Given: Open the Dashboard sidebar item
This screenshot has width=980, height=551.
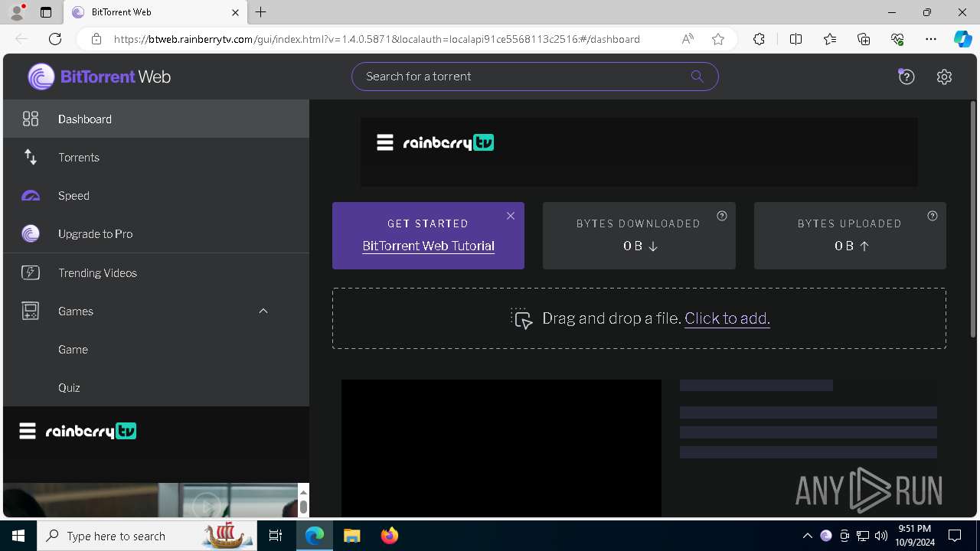Looking at the screenshot, I should pyautogui.click(x=156, y=119).
